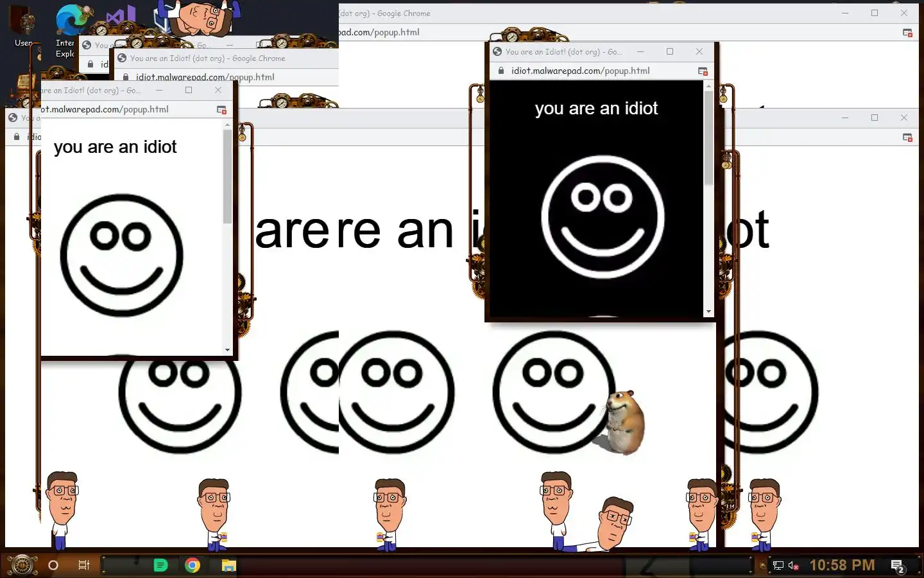Close the white 'you are an idiot' popup
The height and width of the screenshot is (578, 924).
(x=218, y=90)
